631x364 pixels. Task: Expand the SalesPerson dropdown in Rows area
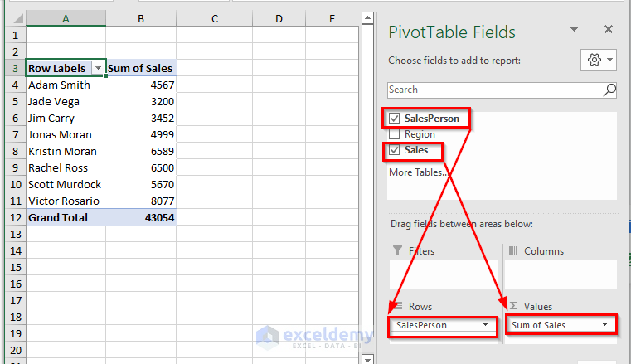pos(485,324)
